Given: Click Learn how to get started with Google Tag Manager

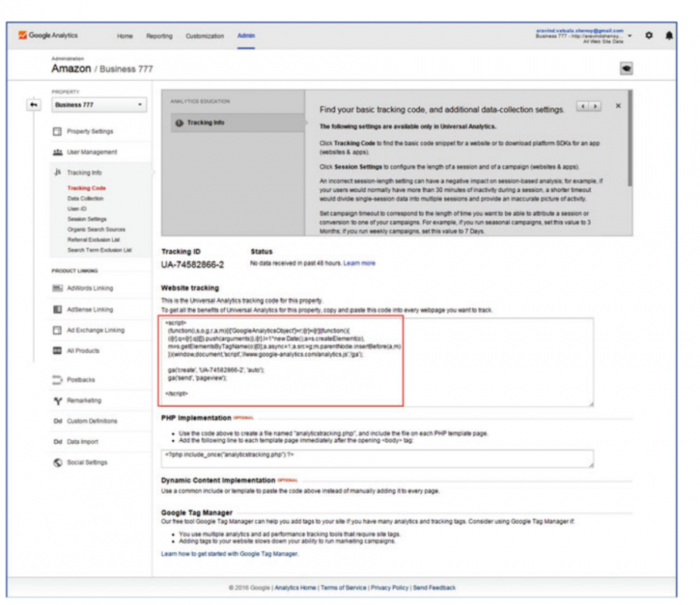Looking at the screenshot, I should pos(230,554).
